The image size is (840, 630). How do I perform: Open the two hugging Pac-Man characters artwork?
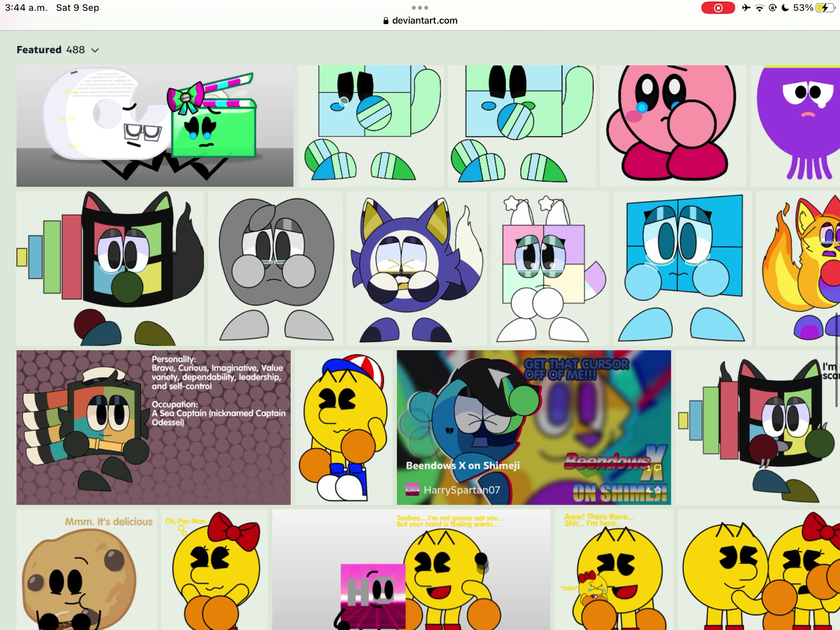point(759,570)
